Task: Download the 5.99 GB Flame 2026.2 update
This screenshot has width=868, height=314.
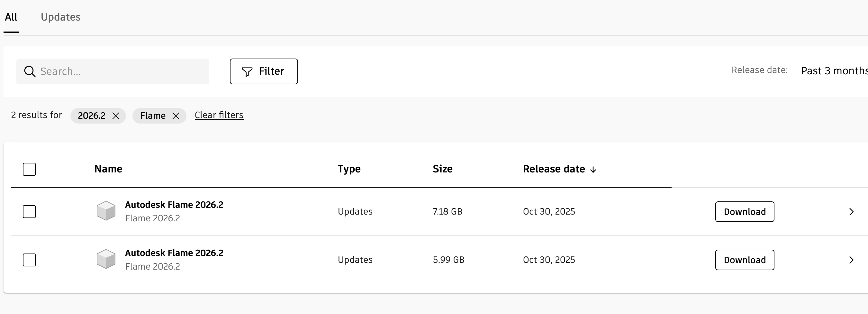Action: (744, 260)
